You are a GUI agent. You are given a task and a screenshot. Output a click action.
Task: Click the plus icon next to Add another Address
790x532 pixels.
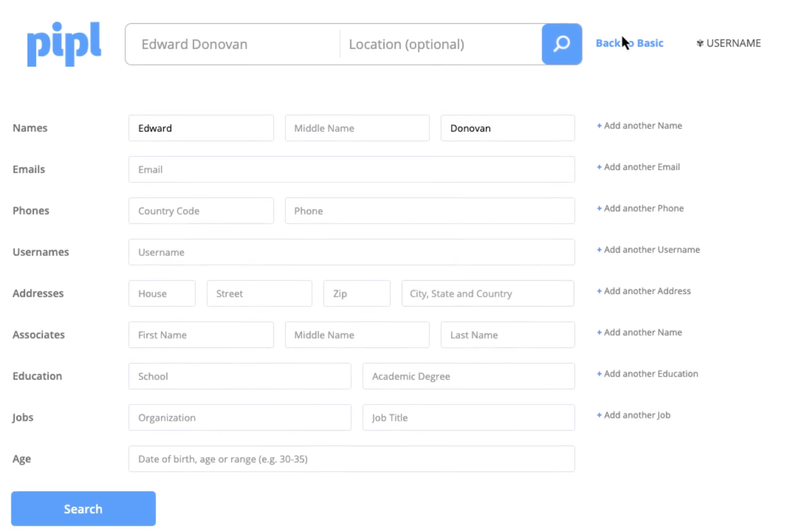click(x=599, y=291)
